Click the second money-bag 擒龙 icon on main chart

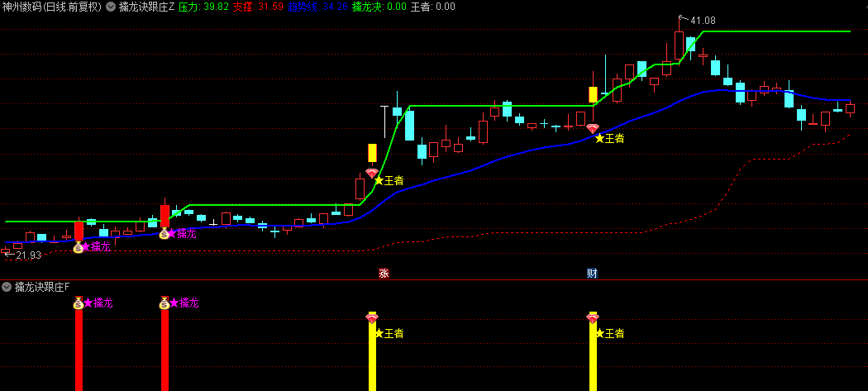coord(165,233)
